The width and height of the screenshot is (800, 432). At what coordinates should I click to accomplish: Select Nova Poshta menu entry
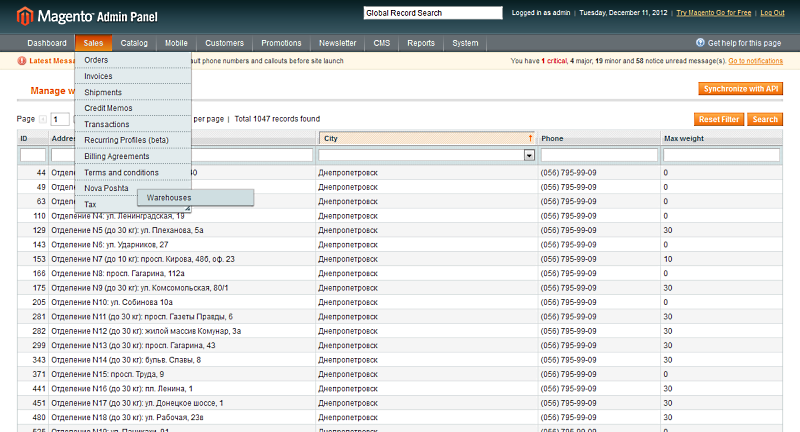coord(106,188)
